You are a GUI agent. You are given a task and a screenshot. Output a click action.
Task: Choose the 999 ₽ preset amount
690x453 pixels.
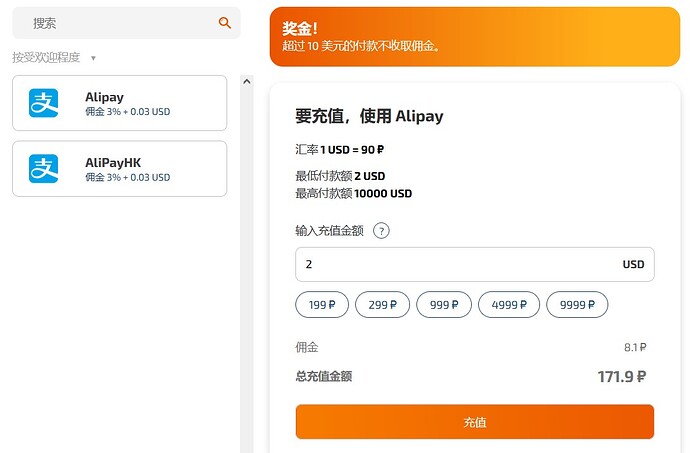coord(444,305)
